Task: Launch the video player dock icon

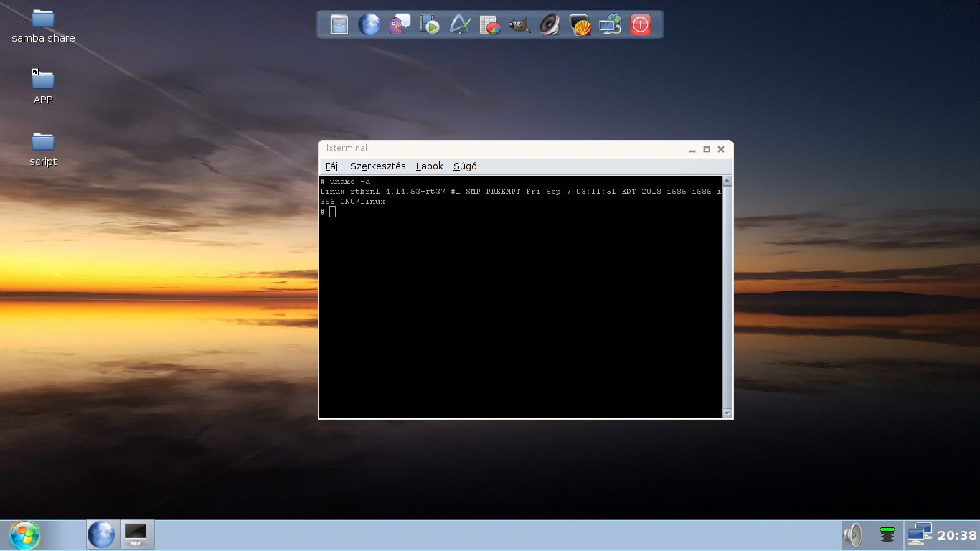Action: click(429, 24)
